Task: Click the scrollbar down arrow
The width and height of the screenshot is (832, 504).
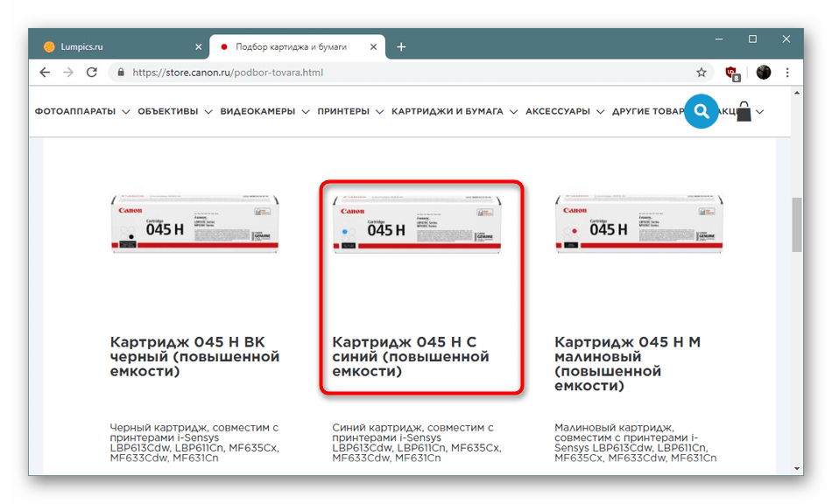Action: [796, 468]
